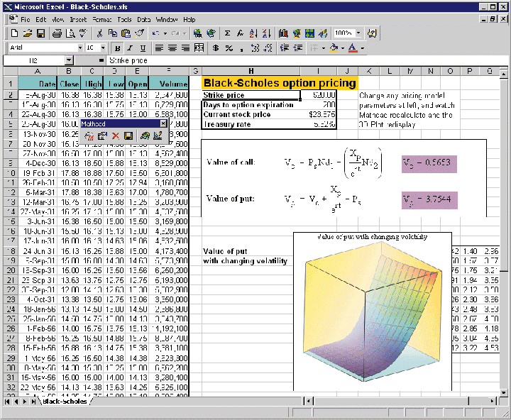This screenshot has width=511, height=420.
Task: Open the Name Box dropdown arrow
Action: point(68,61)
